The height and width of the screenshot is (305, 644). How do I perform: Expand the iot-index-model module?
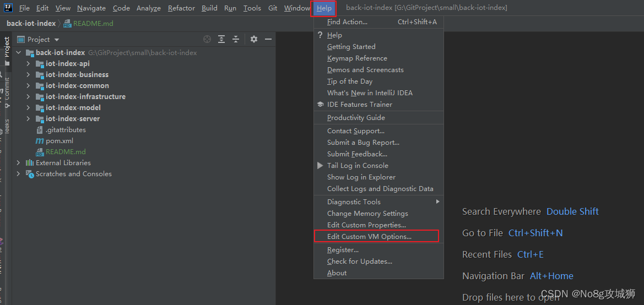[x=28, y=108]
